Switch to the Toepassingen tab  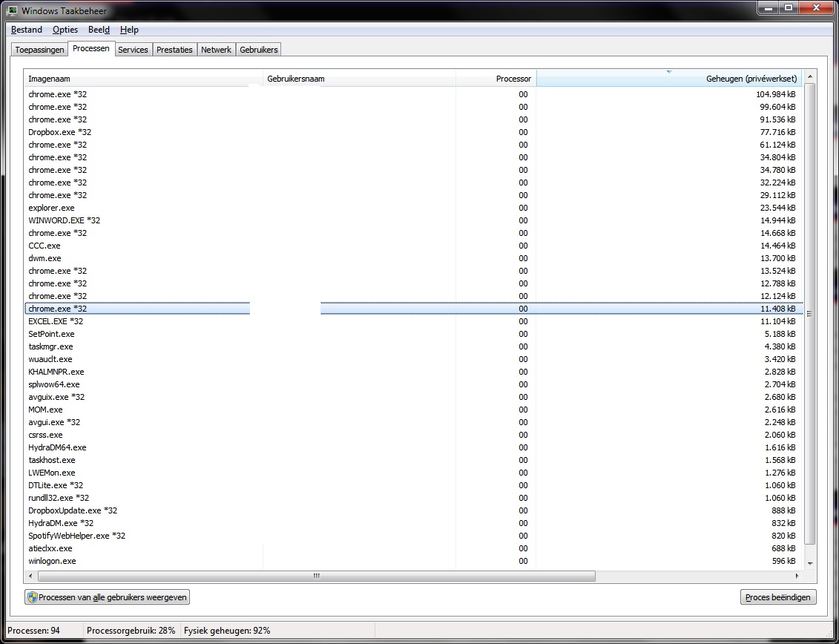39,50
